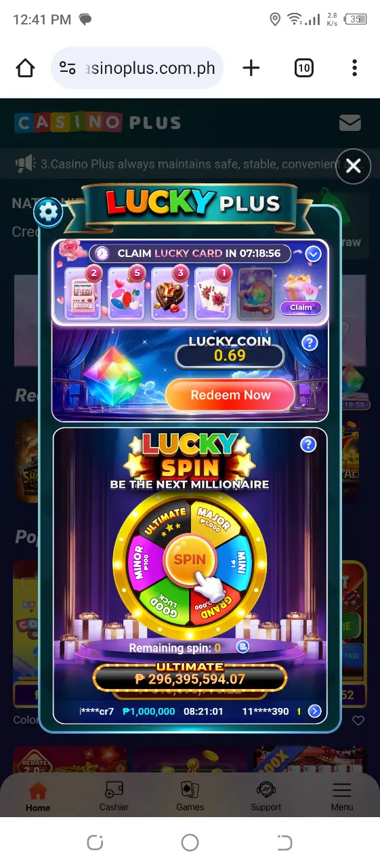This screenshot has width=380, height=868.
Task: Open the browser tab switcher showing 10
Action: tap(303, 68)
